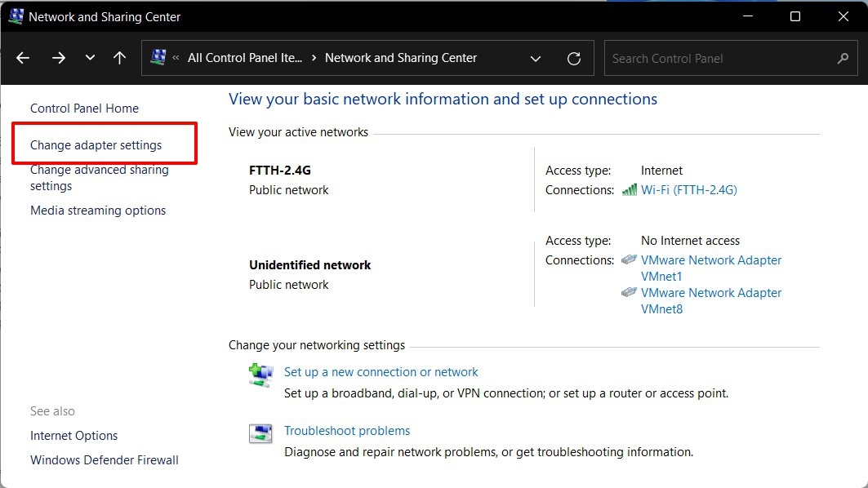Open the recent locations dropdown arrow
Screen dimensions: 868x488
tap(90, 58)
